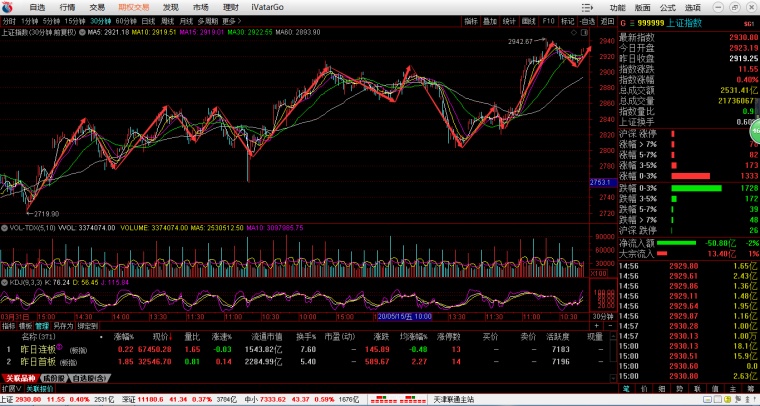Click the 另存为 button
The width and height of the screenshot is (760, 406).
63,326
